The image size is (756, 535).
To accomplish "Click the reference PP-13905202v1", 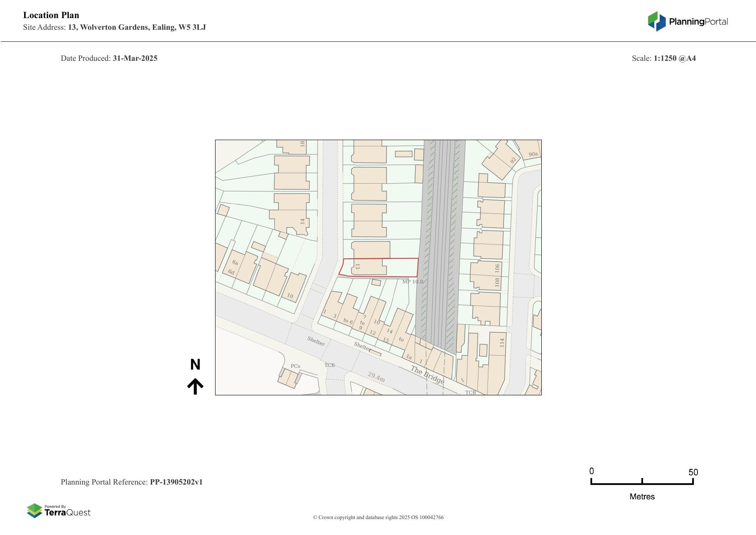I will [176, 482].
